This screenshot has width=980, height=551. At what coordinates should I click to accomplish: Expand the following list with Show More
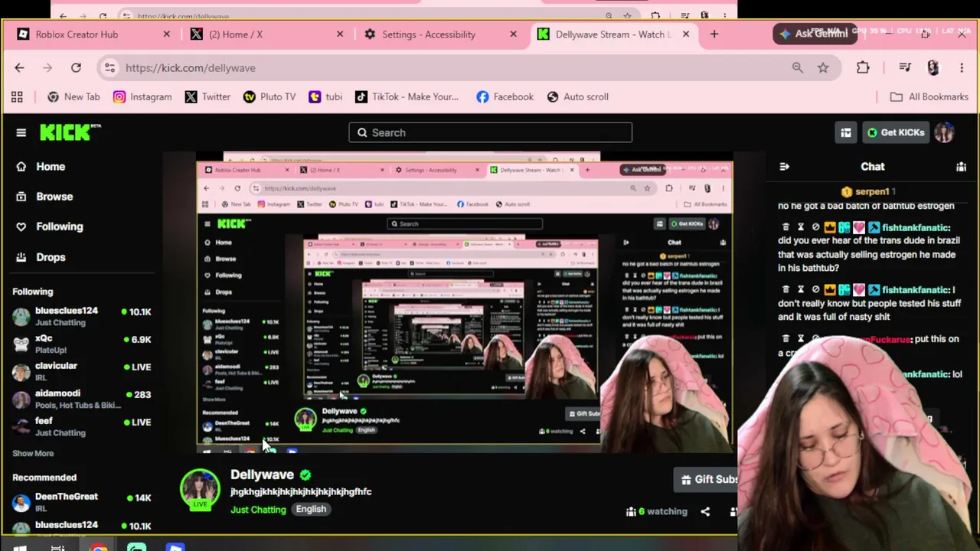33,453
